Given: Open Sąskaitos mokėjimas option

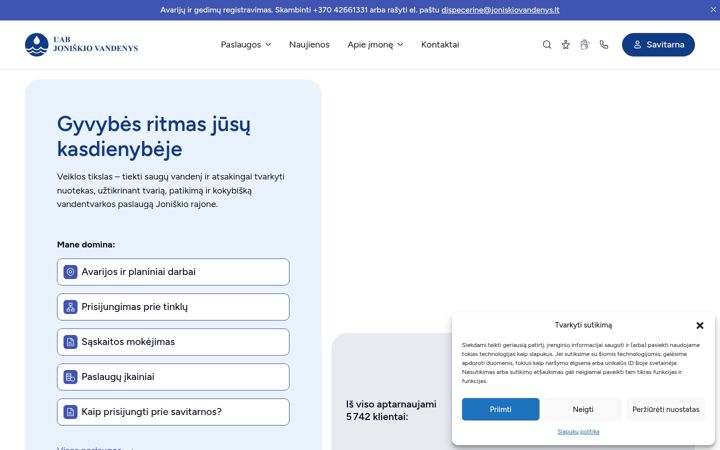Looking at the screenshot, I should [x=173, y=342].
